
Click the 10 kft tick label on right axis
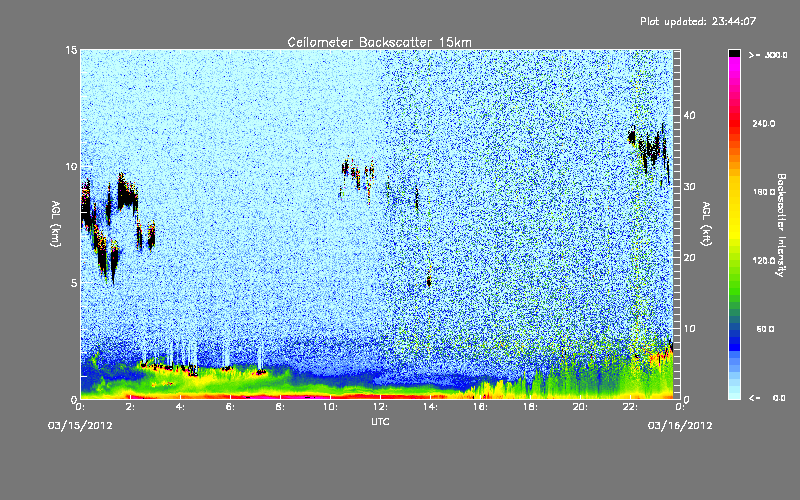point(689,329)
